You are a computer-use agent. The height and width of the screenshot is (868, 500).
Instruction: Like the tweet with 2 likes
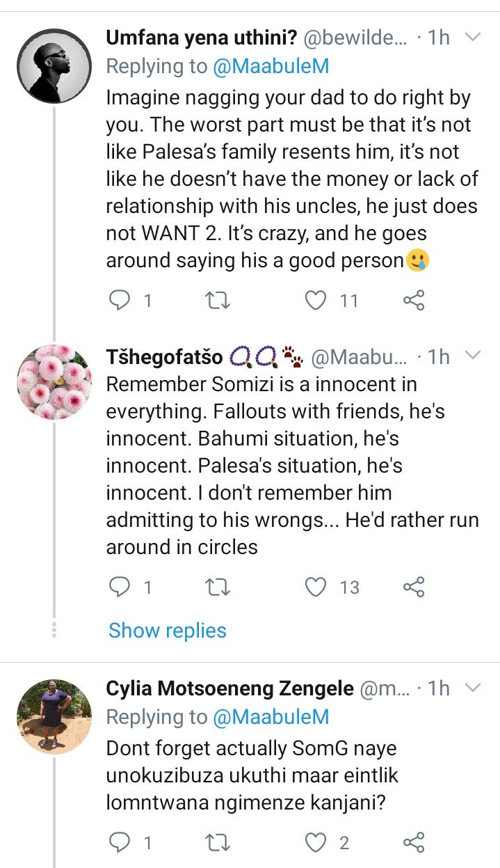[x=316, y=843]
